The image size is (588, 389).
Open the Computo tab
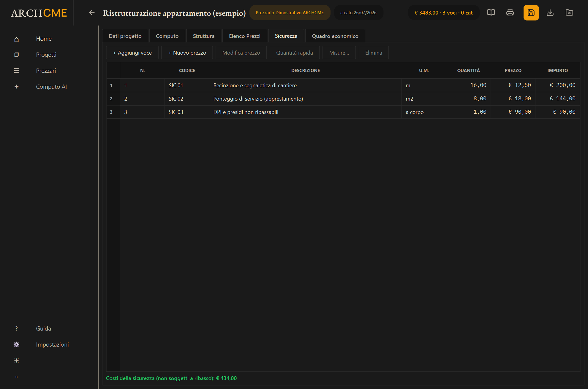click(x=167, y=36)
